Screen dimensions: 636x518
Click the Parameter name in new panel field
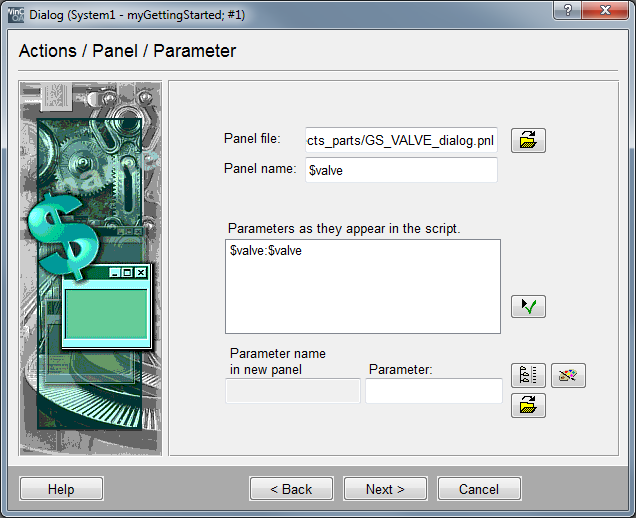tap(293, 391)
